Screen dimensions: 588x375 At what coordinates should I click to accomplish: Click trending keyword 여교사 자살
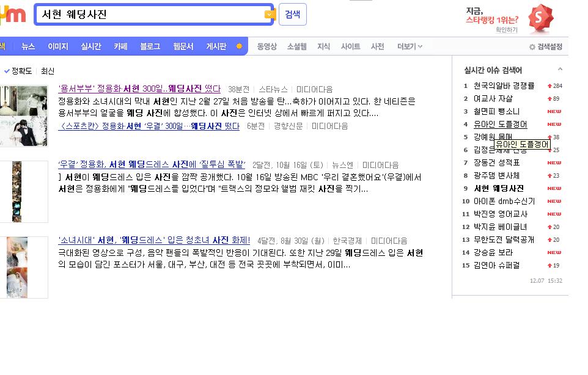493,98
